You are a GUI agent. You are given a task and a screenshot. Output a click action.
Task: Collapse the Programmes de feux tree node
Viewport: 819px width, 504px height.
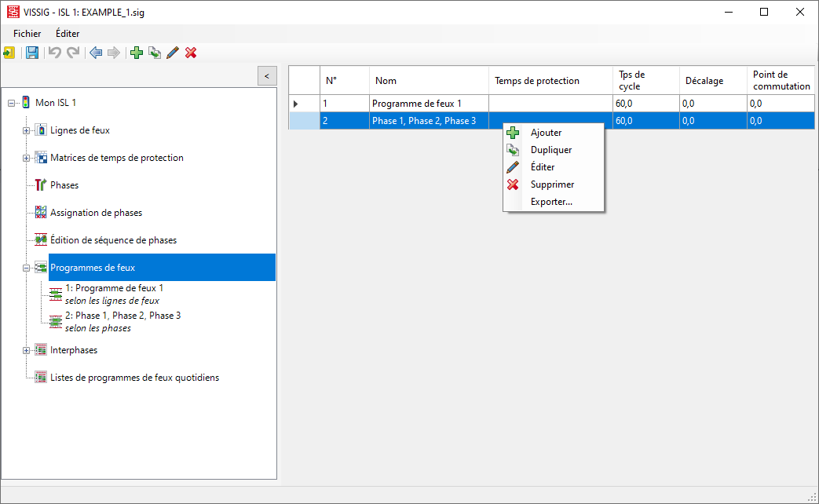[x=27, y=268]
